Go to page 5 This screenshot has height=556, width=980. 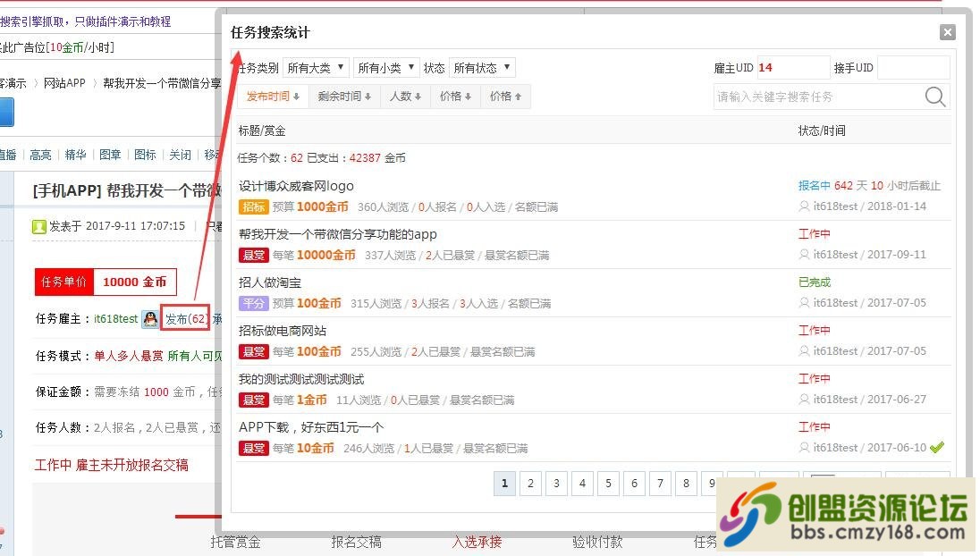pyautogui.click(x=608, y=483)
